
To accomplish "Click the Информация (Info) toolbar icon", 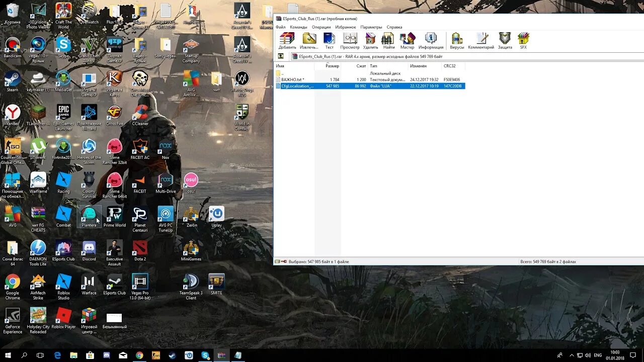I will coord(431,41).
